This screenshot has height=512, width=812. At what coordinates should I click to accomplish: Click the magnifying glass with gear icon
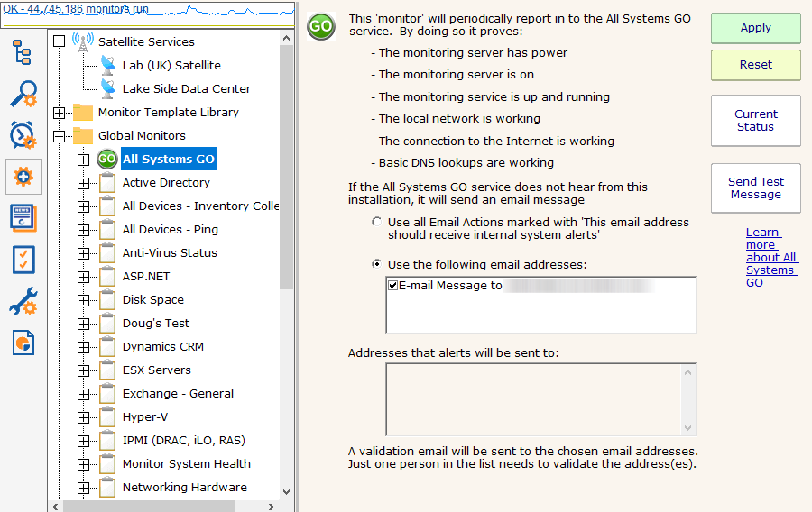click(23, 94)
